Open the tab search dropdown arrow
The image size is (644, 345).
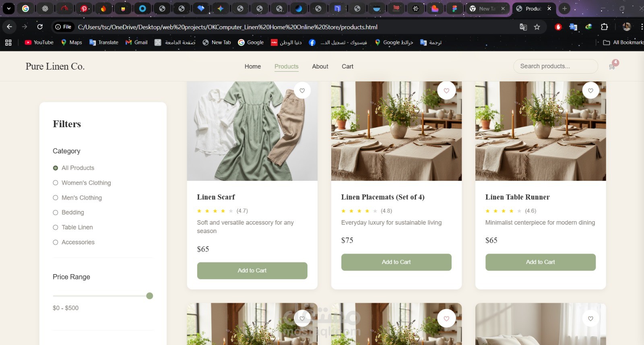point(8,8)
